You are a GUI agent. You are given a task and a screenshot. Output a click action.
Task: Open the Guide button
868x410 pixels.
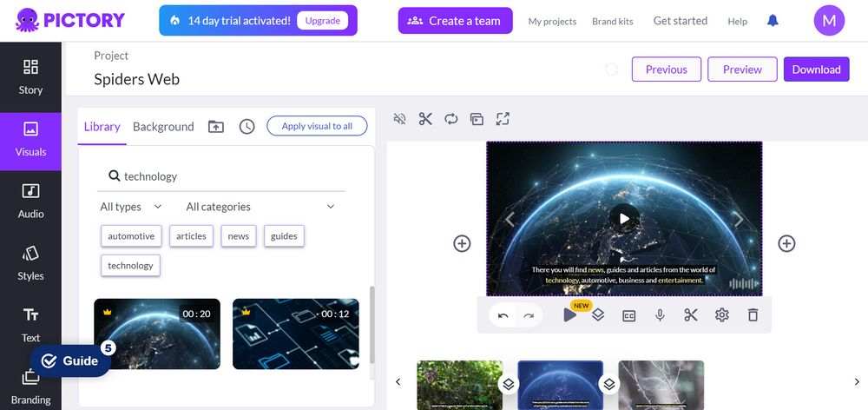pos(71,361)
